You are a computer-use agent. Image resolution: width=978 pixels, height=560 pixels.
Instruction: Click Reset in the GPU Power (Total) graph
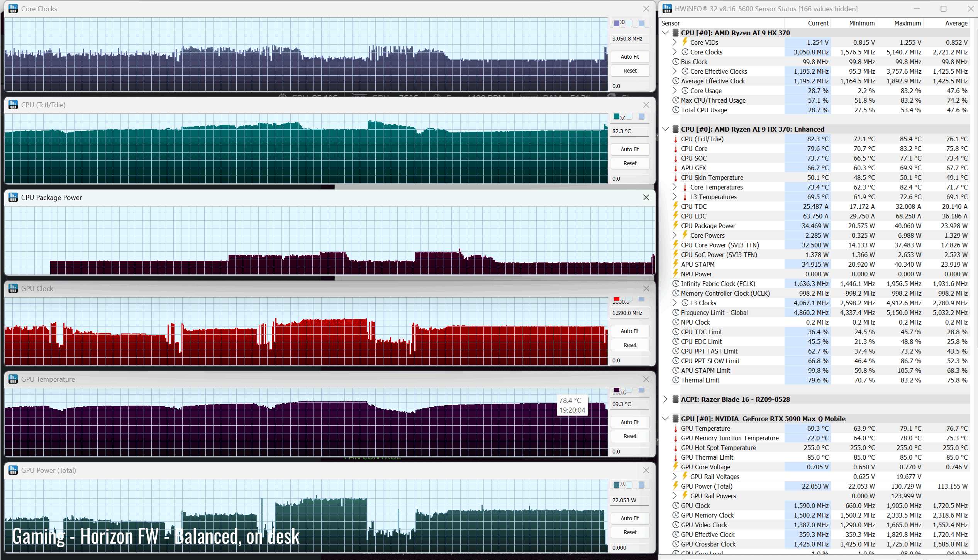[630, 532]
